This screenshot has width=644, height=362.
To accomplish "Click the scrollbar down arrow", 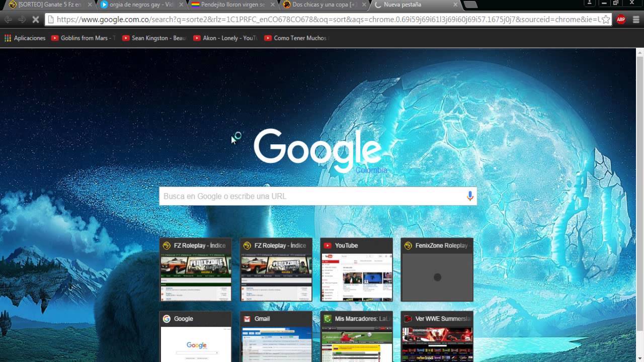I will [x=640, y=358].
